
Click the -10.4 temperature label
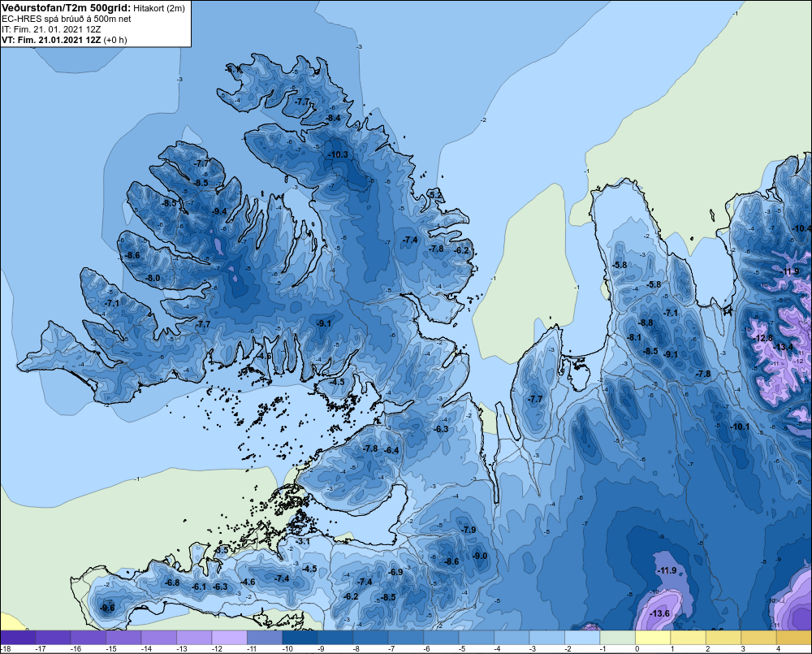pyautogui.click(x=803, y=228)
